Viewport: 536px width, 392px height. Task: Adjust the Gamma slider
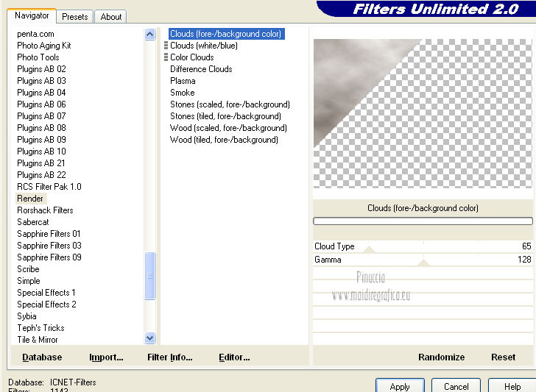[423, 260]
